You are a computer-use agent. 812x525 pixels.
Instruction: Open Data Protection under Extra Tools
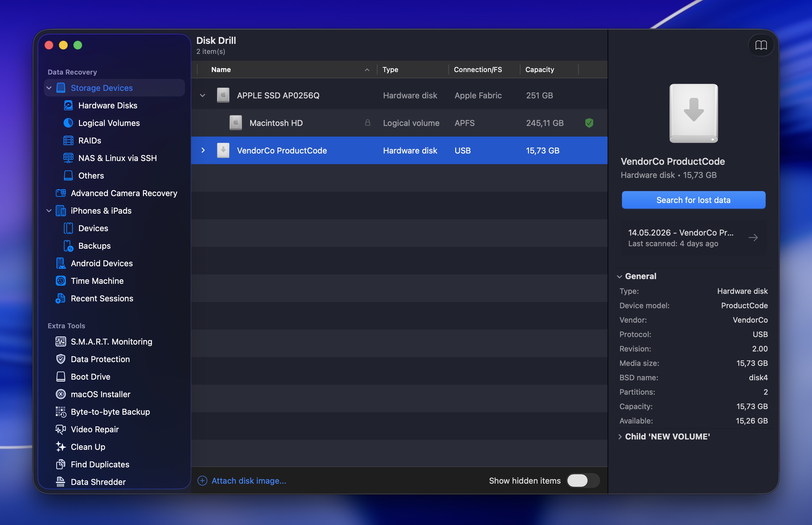pos(115,359)
